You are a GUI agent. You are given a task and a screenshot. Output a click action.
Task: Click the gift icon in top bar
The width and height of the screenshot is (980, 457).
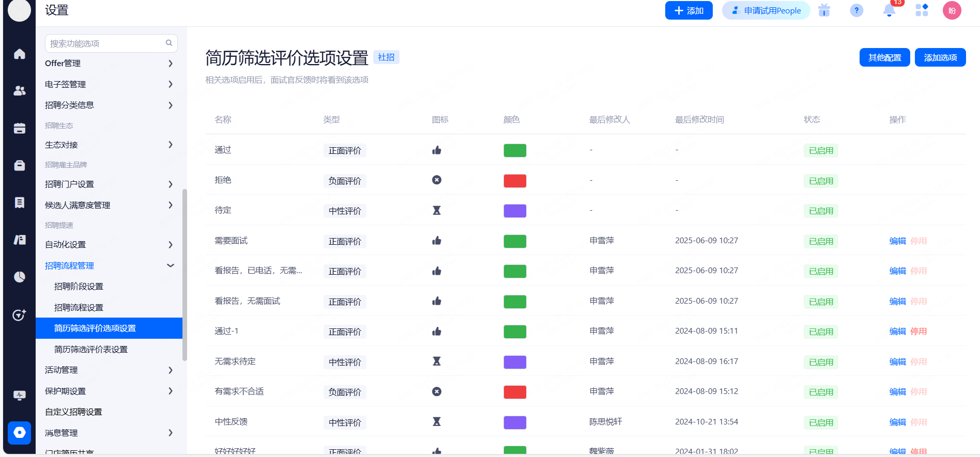coord(824,10)
